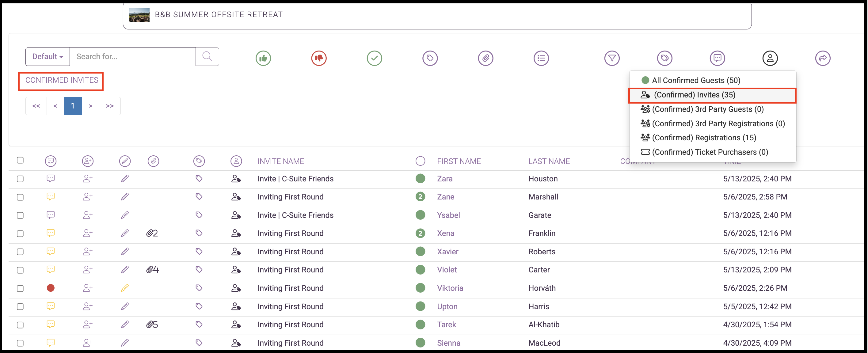Open the funnel filter icon
The width and height of the screenshot is (868, 353).
(x=612, y=58)
